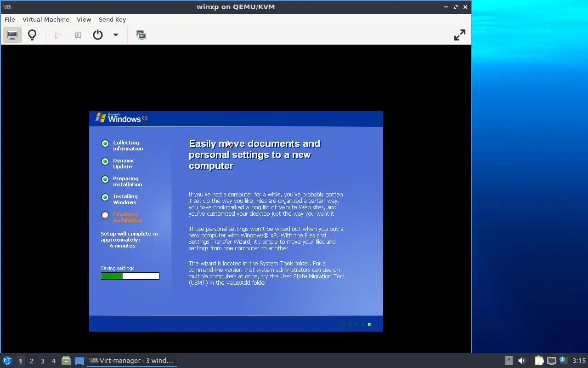Open the update notifier tray icon
588x368 pixels.
(x=564, y=360)
